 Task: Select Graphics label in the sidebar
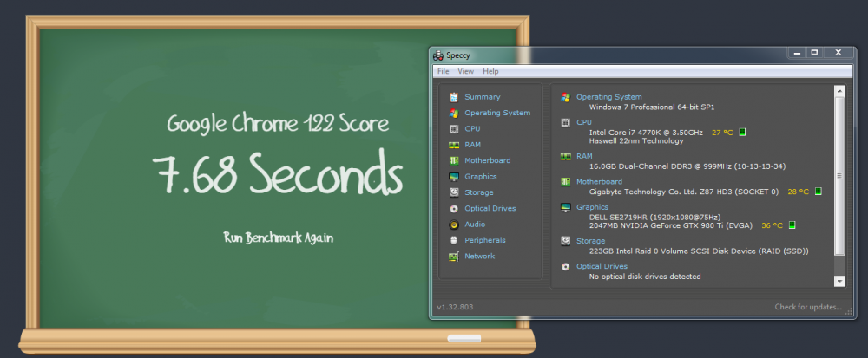click(x=481, y=177)
